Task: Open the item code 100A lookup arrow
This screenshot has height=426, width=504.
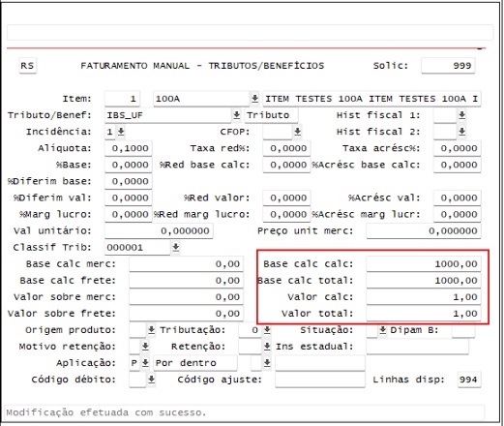Action: [x=254, y=99]
